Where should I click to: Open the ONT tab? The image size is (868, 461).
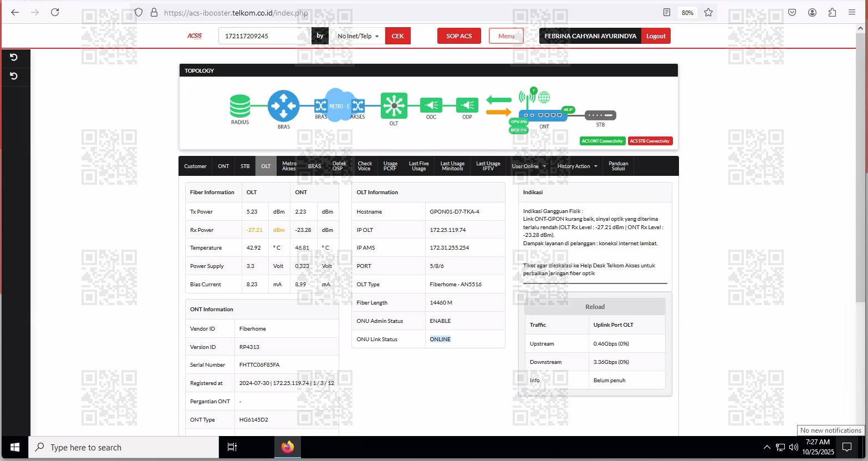223,166
